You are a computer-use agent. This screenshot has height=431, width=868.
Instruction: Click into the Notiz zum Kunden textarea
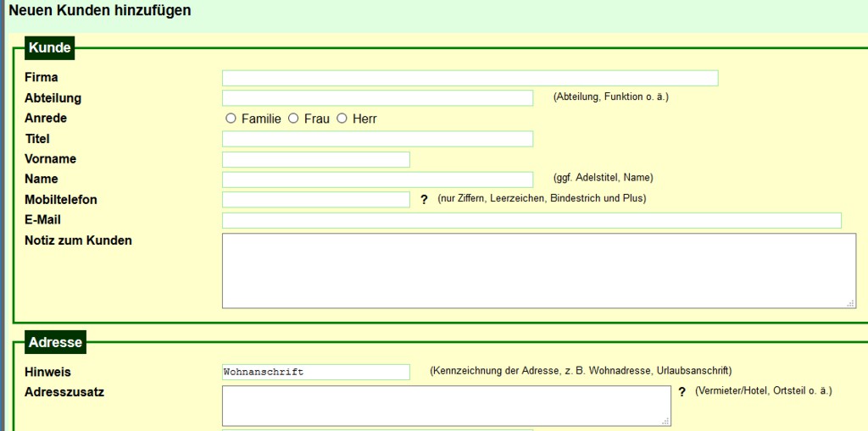click(538, 270)
